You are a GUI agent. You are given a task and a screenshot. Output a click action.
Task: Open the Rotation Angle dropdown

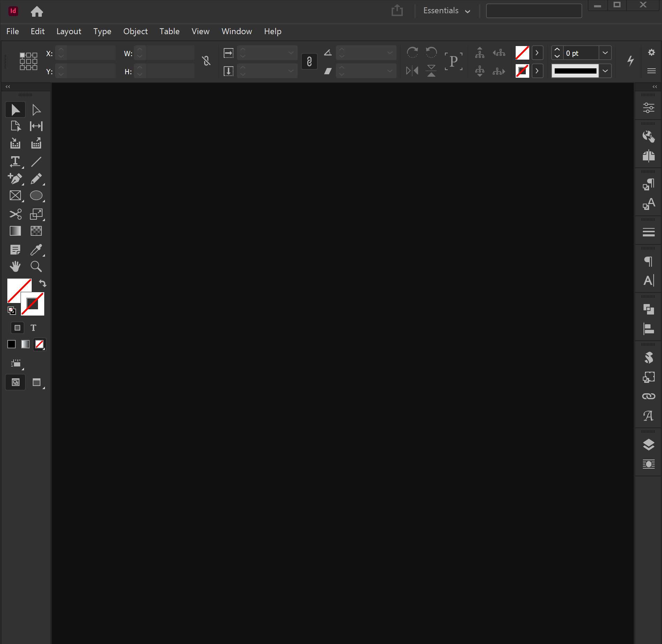390,53
